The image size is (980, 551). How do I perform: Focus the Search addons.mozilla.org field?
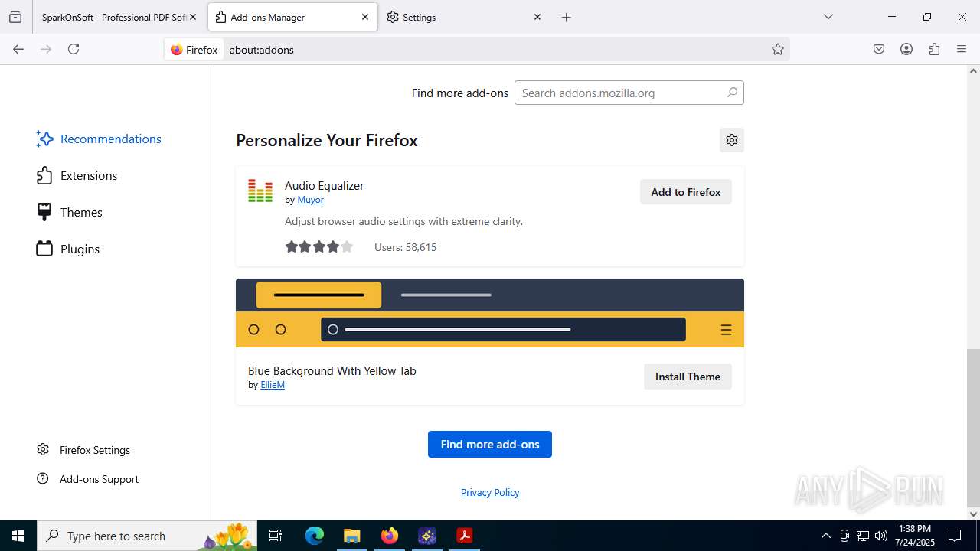point(629,93)
